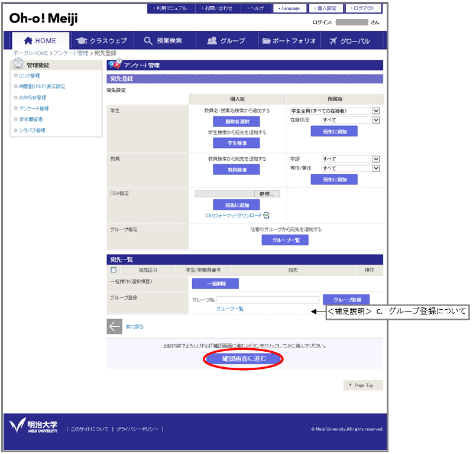The width and height of the screenshot is (476, 454).
Task: Click the グループ一覧 button in グループ指定
Action: point(285,240)
